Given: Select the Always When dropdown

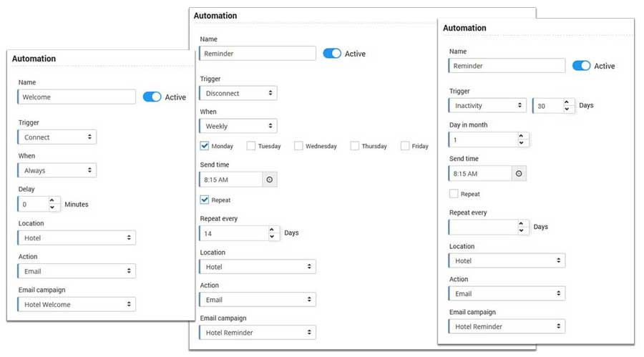Looking at the screenshot, I should pos(57,171).
